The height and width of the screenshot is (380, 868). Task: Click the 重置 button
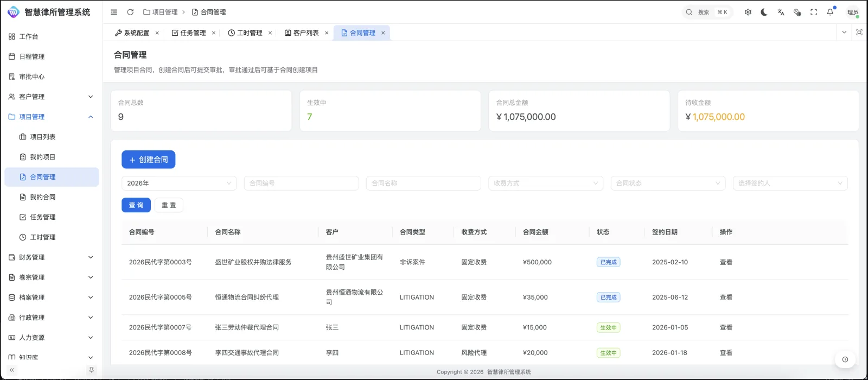coord(169,205)
